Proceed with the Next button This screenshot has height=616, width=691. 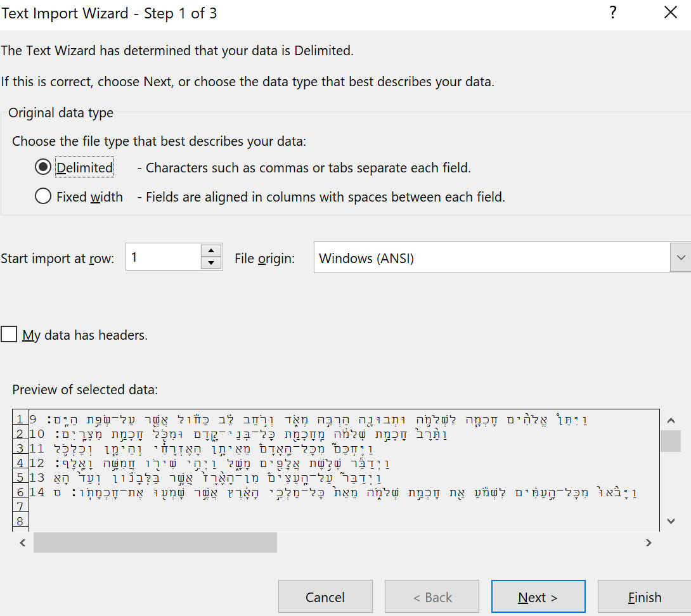click(538, 598)
